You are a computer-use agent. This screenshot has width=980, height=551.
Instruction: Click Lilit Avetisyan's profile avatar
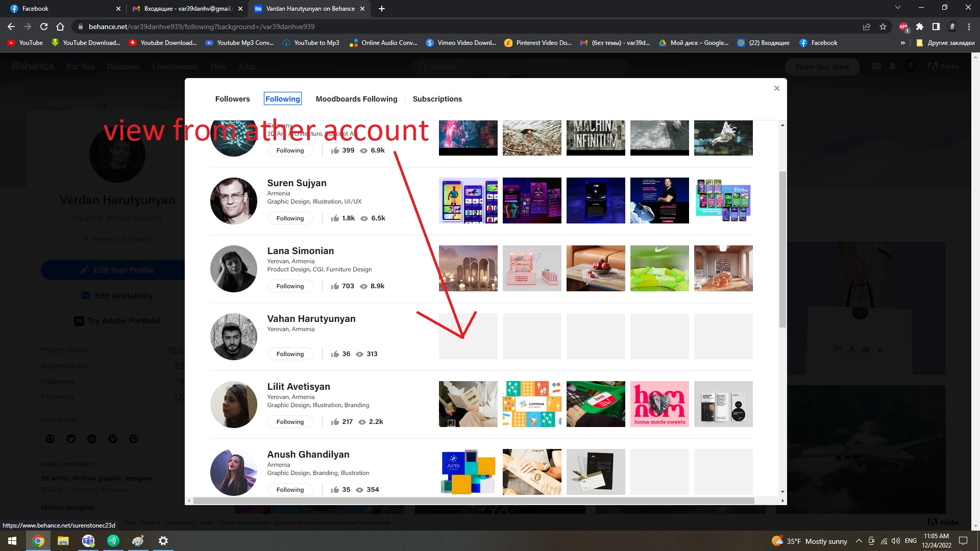[x=233, y=404]
